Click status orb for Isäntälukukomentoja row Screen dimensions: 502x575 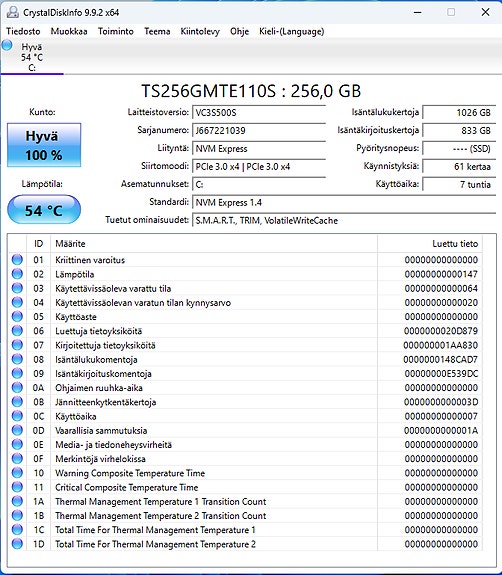(x=17, y=359)
